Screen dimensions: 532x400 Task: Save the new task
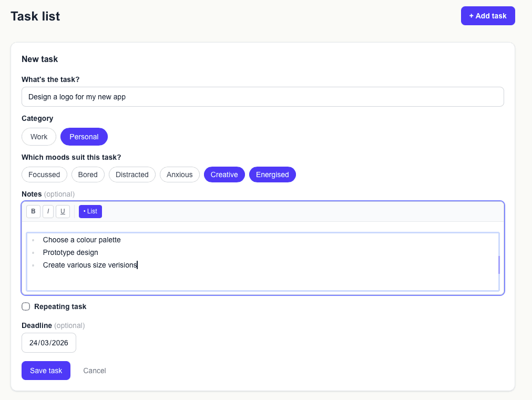46,371
